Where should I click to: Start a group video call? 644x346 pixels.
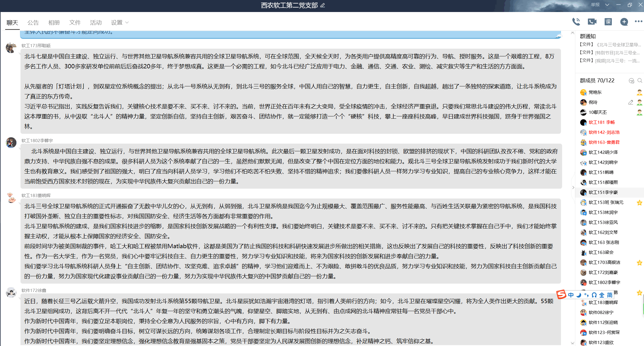point(592,21)
